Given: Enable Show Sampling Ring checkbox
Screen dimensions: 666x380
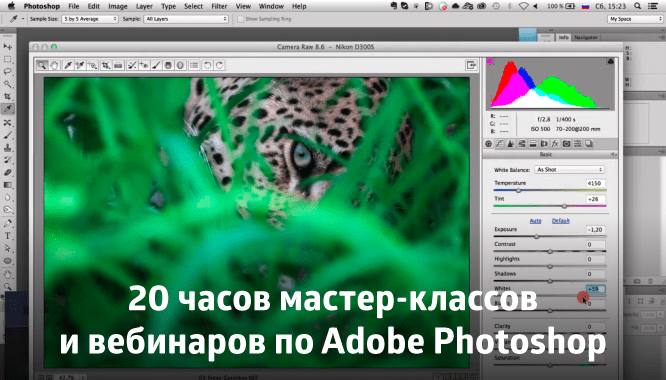Looking at the screenshot, I should pyautogui.click(x=240, y=19).
